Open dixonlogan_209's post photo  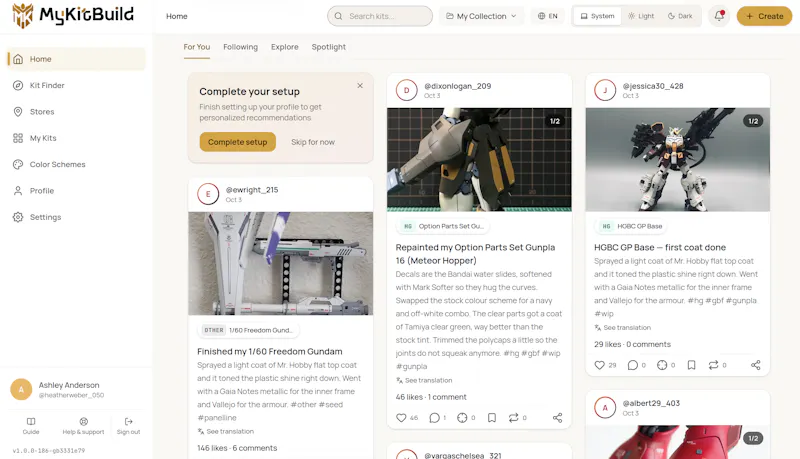tap(479, 159)
